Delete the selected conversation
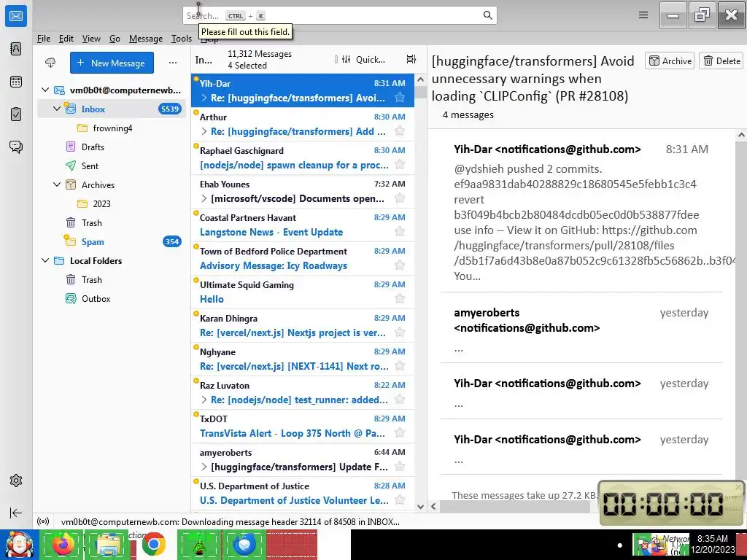The image size is (747, 560). coord(721,61)
